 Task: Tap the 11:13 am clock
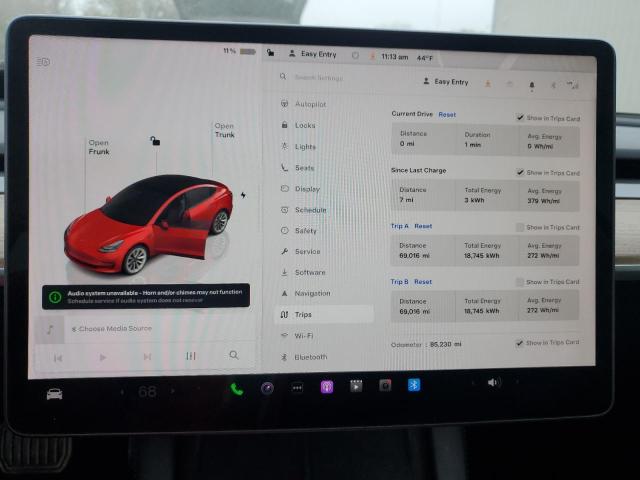(x=394, y=57)
